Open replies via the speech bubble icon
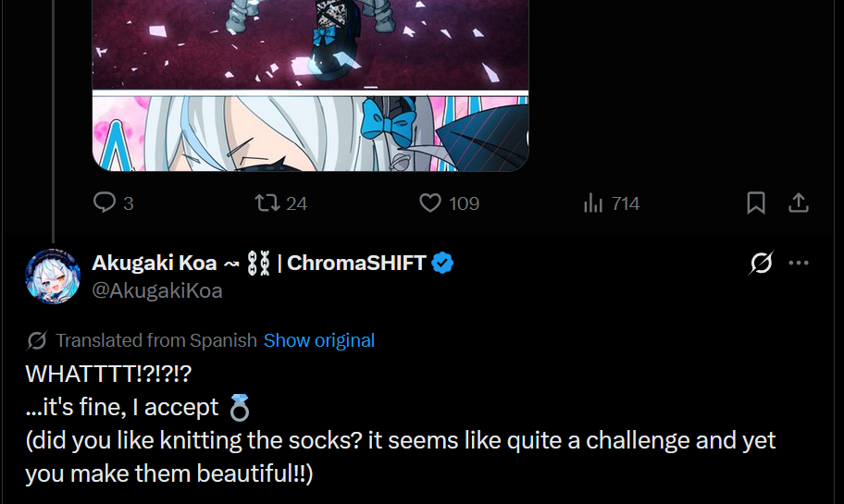 pos(105,203)
